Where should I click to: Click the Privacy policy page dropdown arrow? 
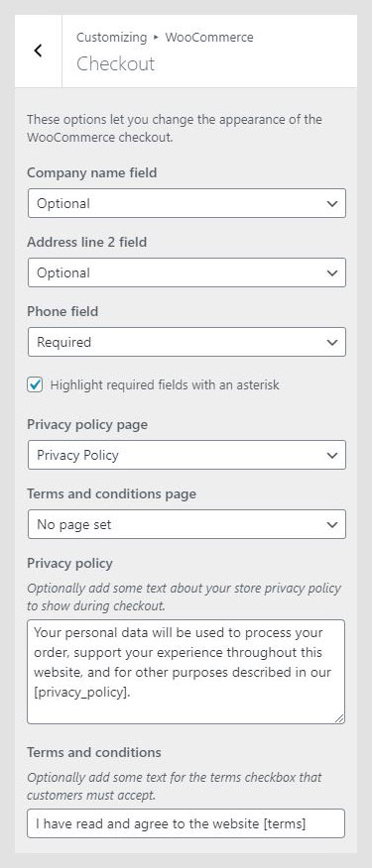[332, 456]
